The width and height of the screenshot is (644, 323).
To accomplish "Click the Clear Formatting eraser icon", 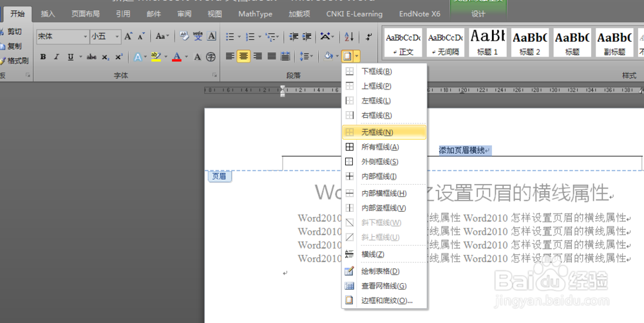I will click(x=184, y=36).
